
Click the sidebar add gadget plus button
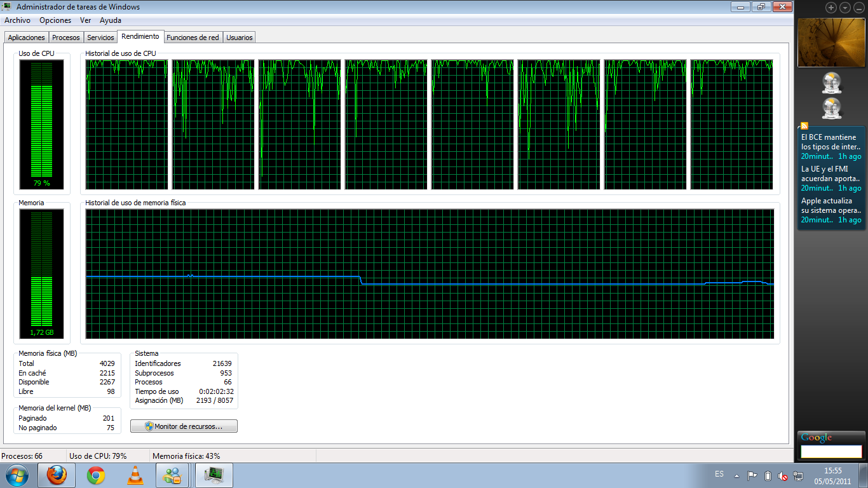pos(831,8)
